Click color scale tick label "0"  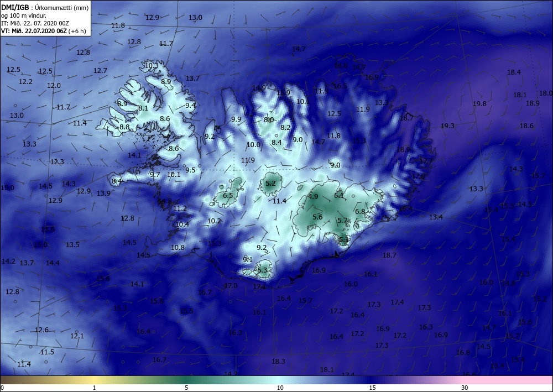pyautogui.click(x=2, y=388)
